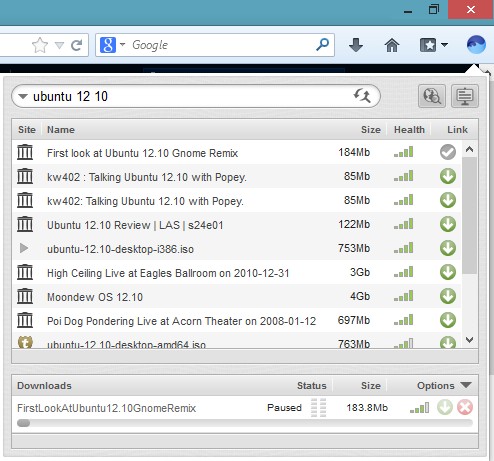The width and height of the screenshot is (494, 461).
Task: Toggle the pause bars icon for the download
Action: [318, 408]
